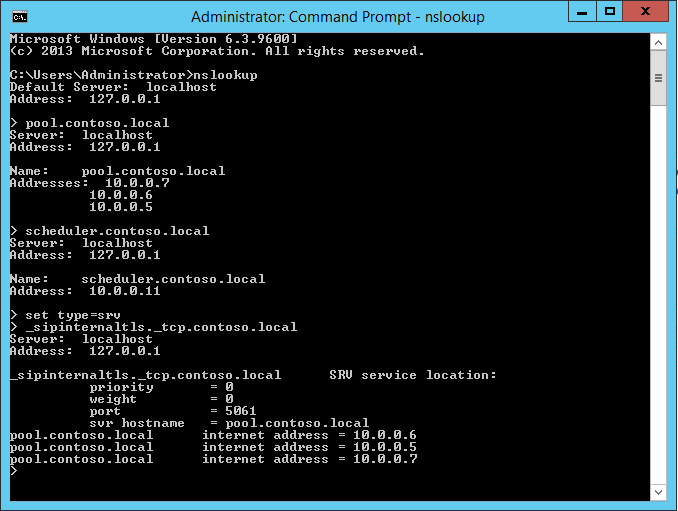Click the '> pool.contoso.local' query line
Screen dimensions: 678x511
pyautogui.click(x=90, y=123)
